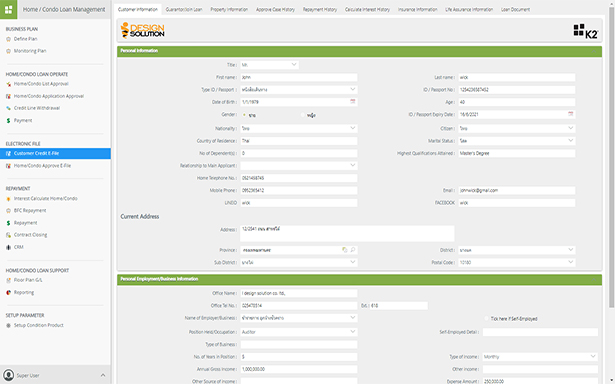Open the Reporting link
Screen dimensions: 615x384
point(24,292)
